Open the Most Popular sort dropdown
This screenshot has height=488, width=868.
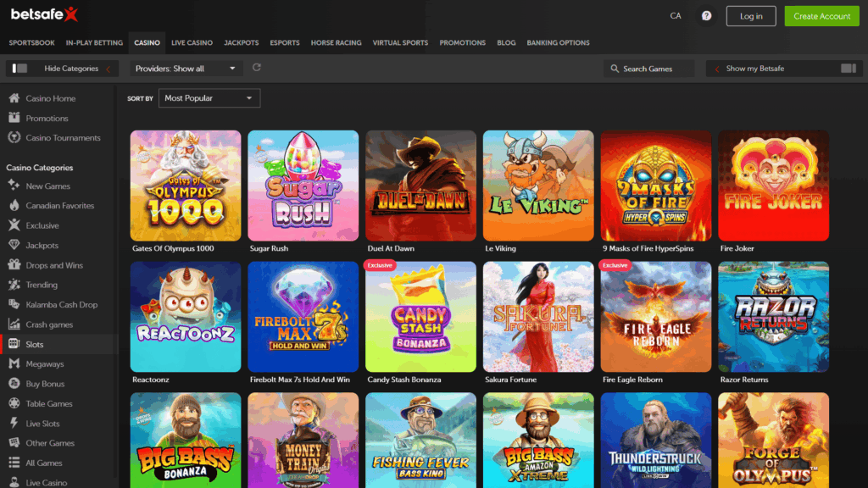[x=209, y=97]
